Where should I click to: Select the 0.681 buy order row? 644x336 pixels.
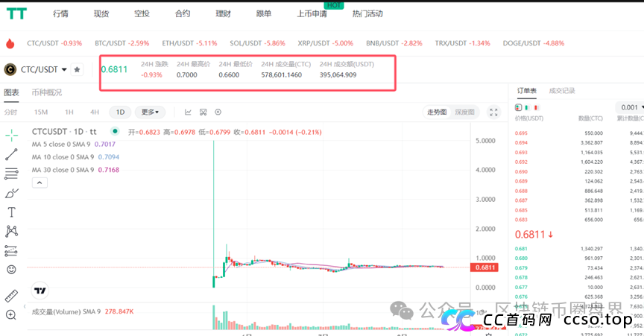pos(579,249)
